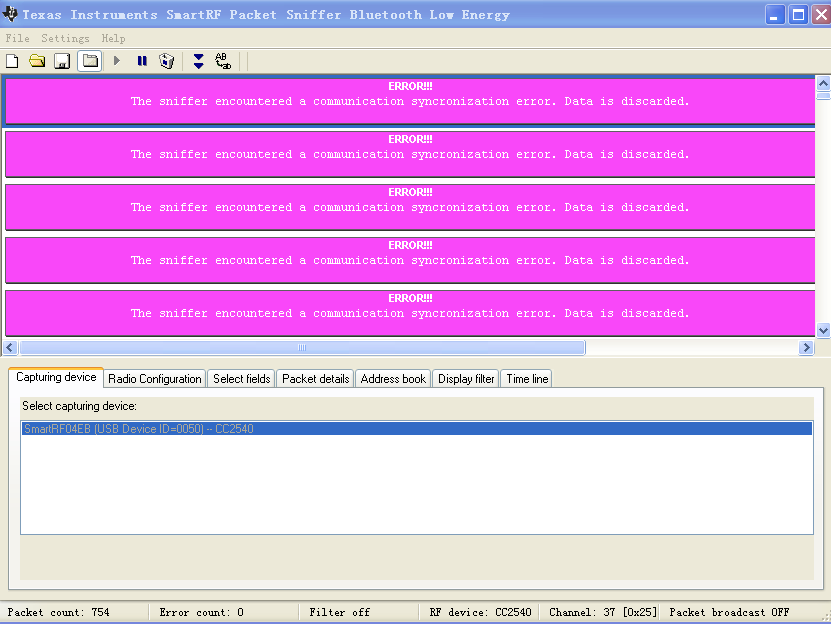
Task: Open the Settings menu
Action: click(65, 38)
